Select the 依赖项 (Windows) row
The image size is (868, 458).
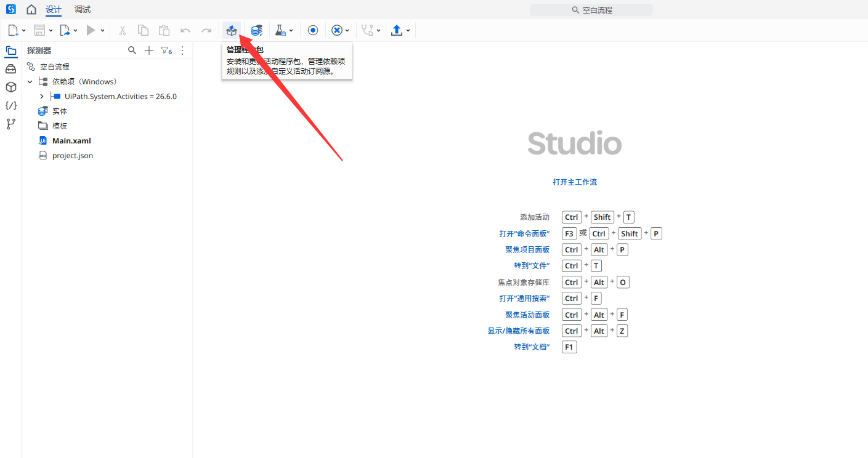coord(107,81)
